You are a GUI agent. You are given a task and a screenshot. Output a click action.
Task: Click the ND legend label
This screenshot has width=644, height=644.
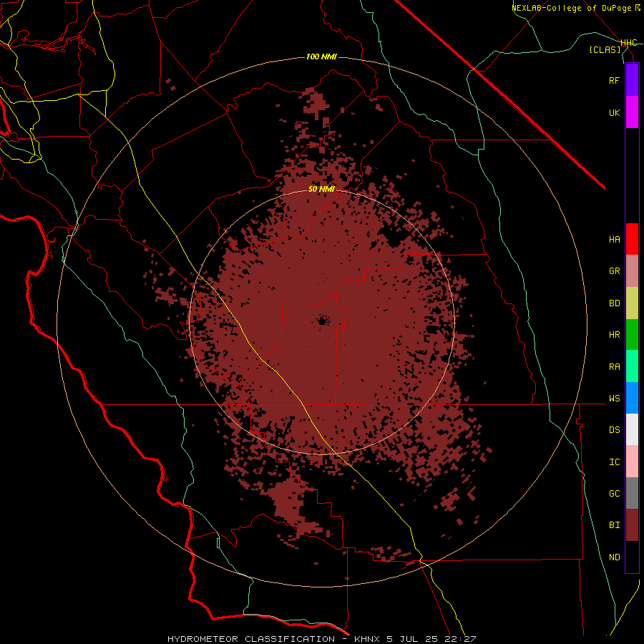[x=615, y=557]
